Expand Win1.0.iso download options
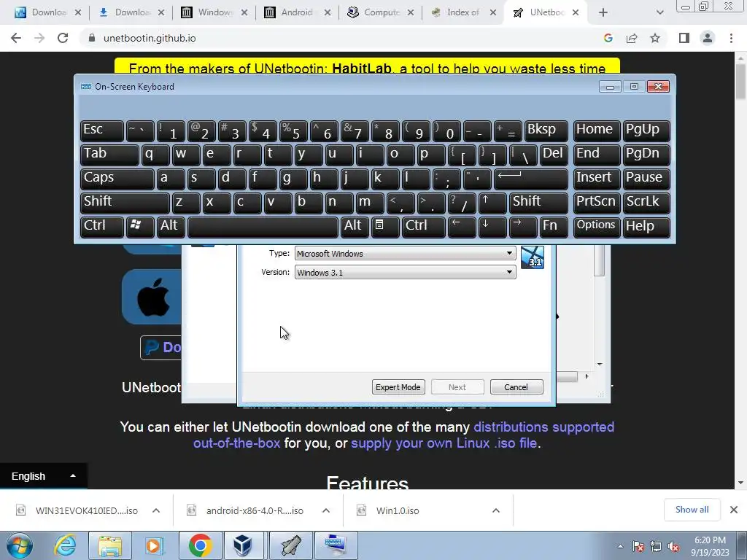Image resolution: width=747 pixels, height=560 pixels. point(496,510)
